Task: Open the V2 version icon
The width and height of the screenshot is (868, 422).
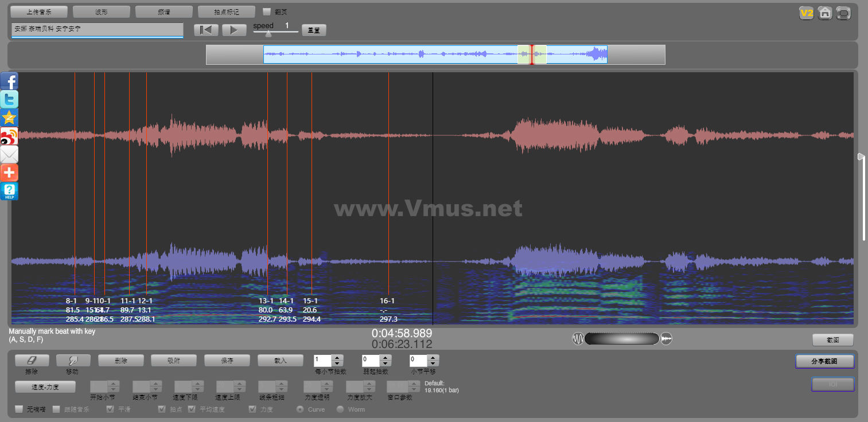Action: click(x=807, y=13)
